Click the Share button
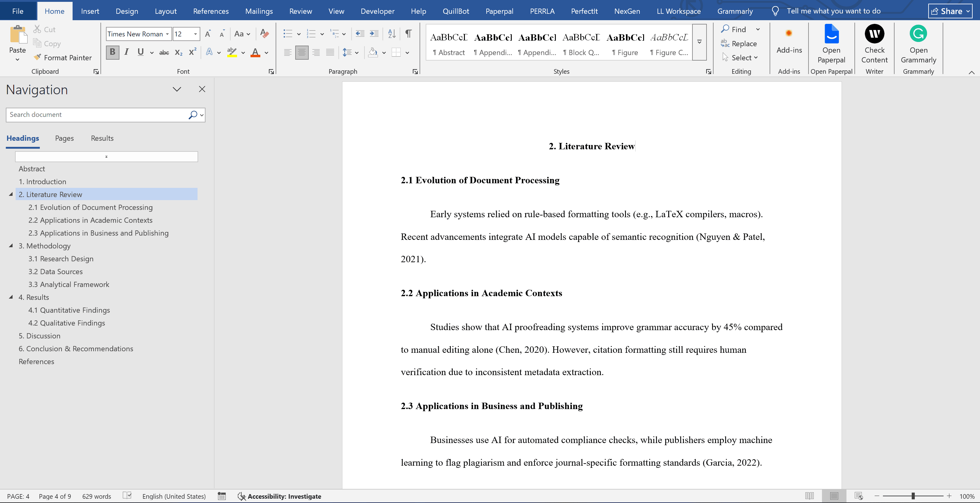 point(949,11)
